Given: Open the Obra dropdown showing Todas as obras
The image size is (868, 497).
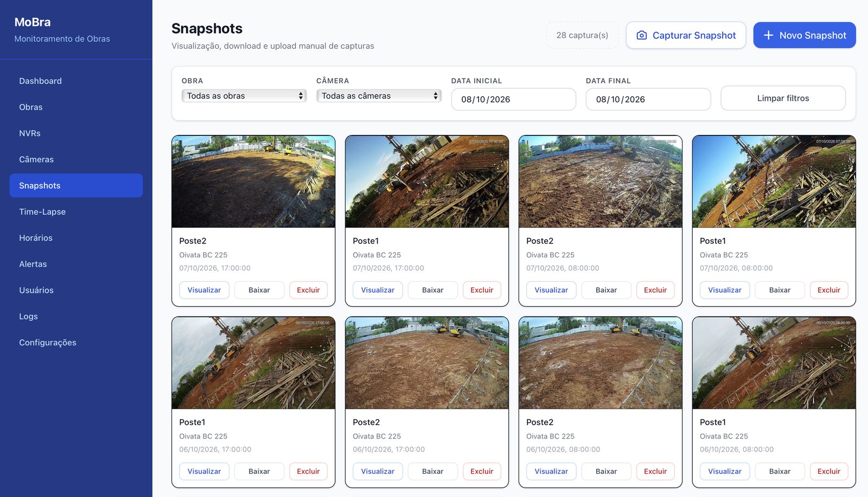Looking at the screenshot, I should 244,96.
